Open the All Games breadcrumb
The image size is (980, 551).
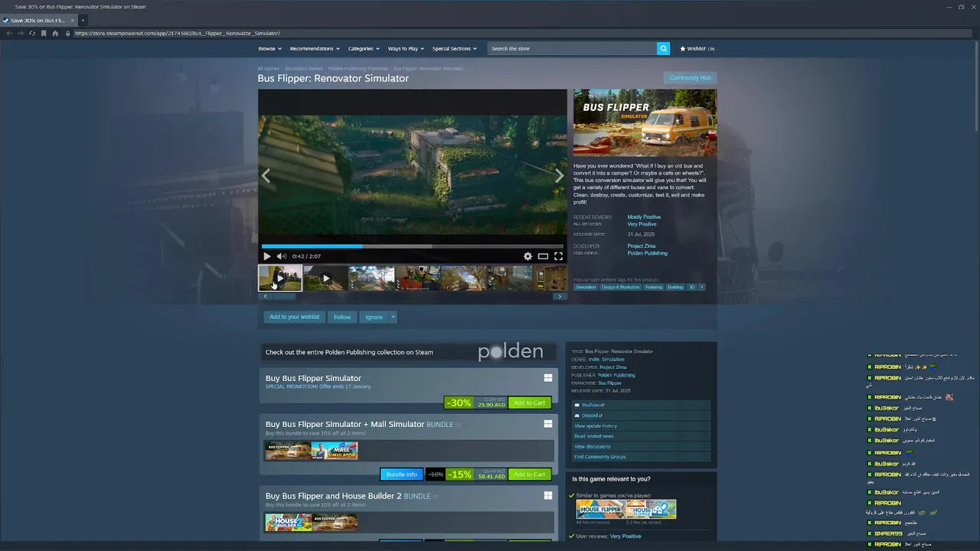coord(268,69)
